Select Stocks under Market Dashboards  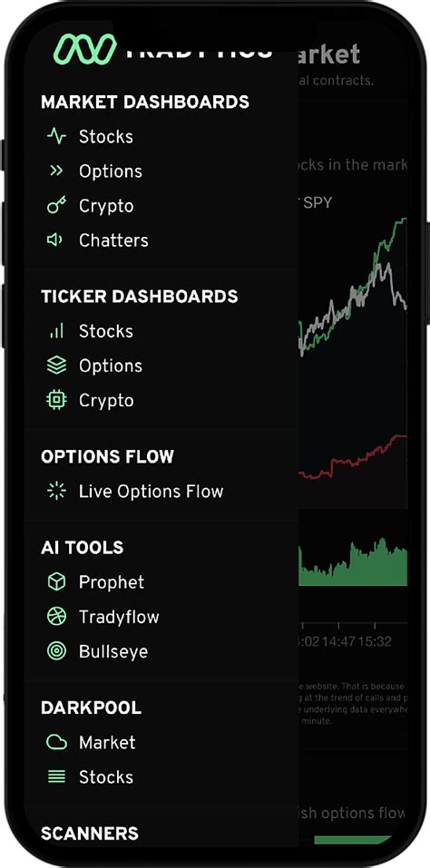click(x=106, y=137)
